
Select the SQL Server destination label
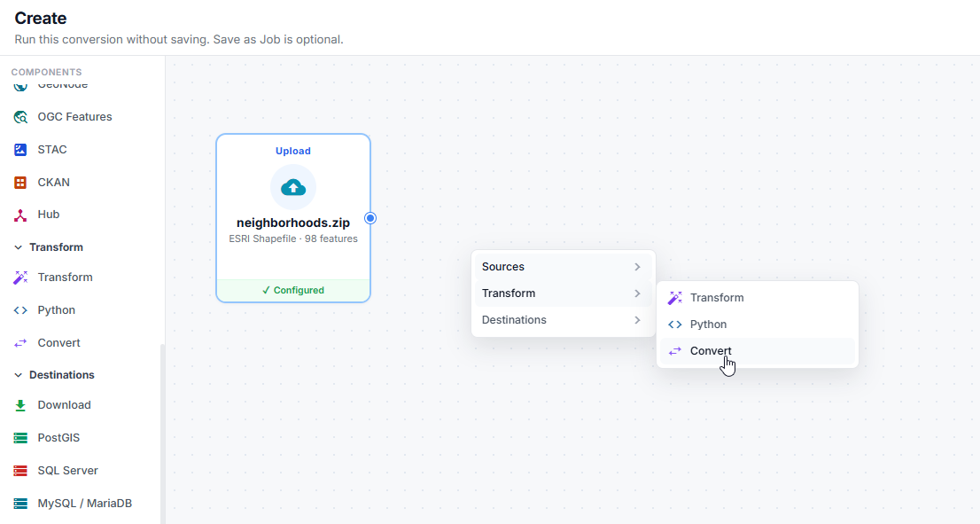click(x=67, y=470)
